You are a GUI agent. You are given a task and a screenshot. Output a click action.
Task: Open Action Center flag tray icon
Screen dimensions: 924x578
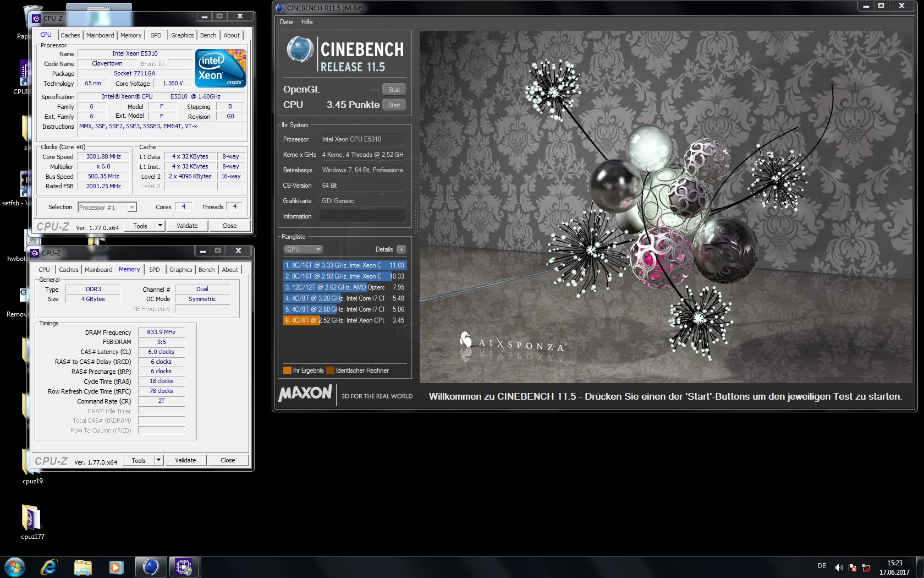853,568
